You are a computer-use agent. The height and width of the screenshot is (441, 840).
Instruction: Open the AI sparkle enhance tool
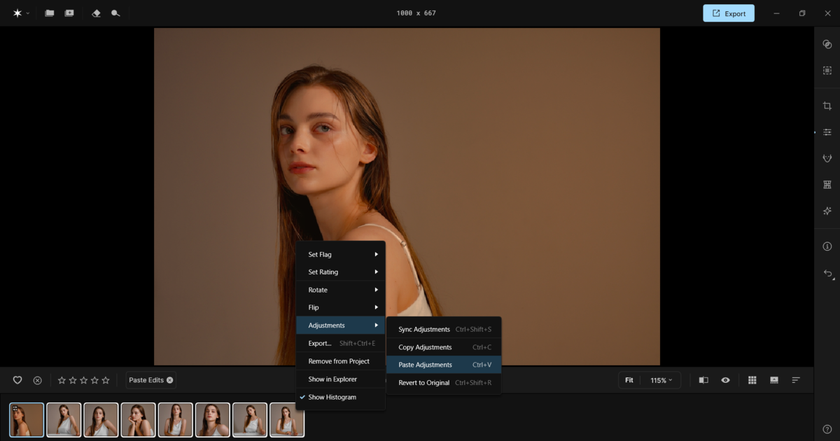827,211
